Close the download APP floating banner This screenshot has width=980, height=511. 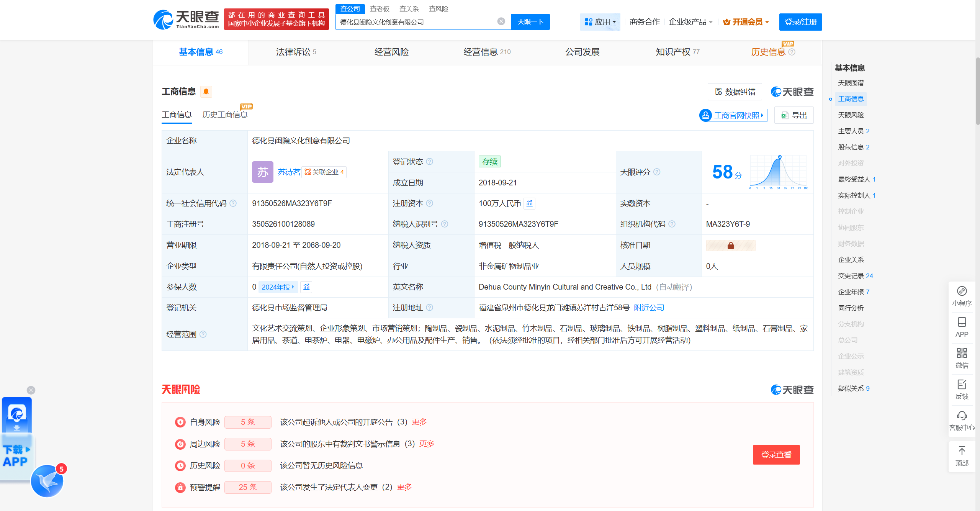click(x=31, y=390)
